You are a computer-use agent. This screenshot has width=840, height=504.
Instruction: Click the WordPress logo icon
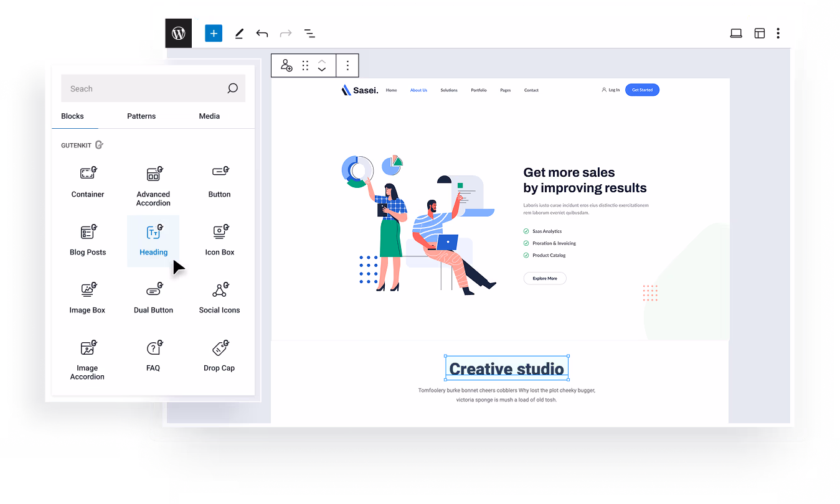[179, 34]
